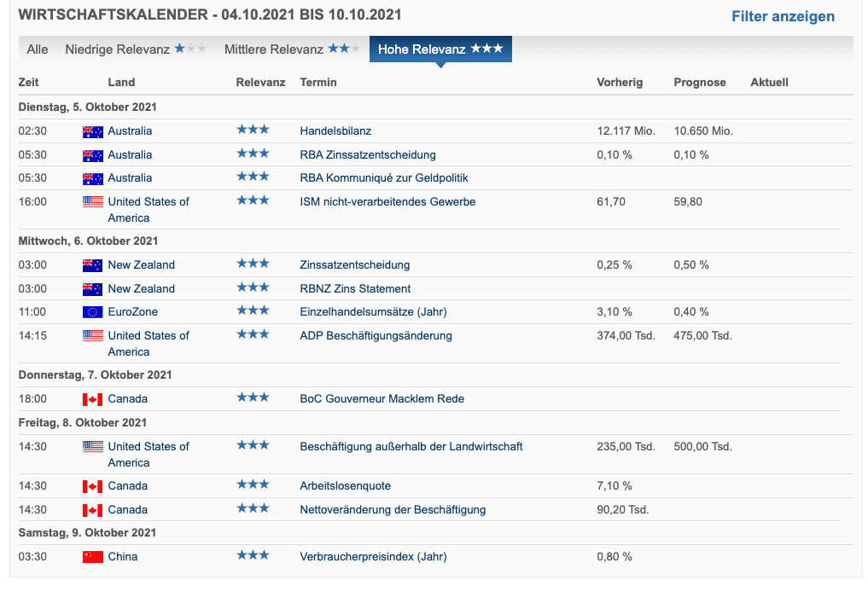Click the Australia flag beside Handelsbilanz
The image size is (868, 592).
click(93, 131)
